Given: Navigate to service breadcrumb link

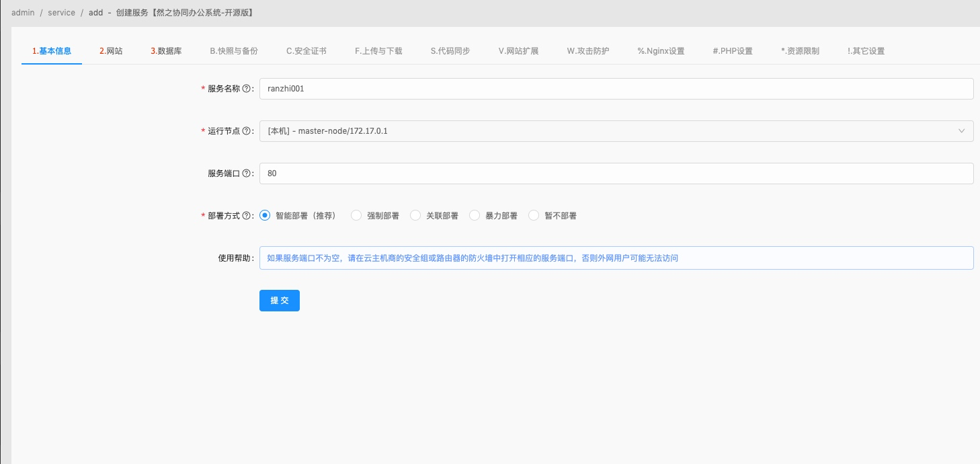Looking at the screenshot, I should click(61, 12).
